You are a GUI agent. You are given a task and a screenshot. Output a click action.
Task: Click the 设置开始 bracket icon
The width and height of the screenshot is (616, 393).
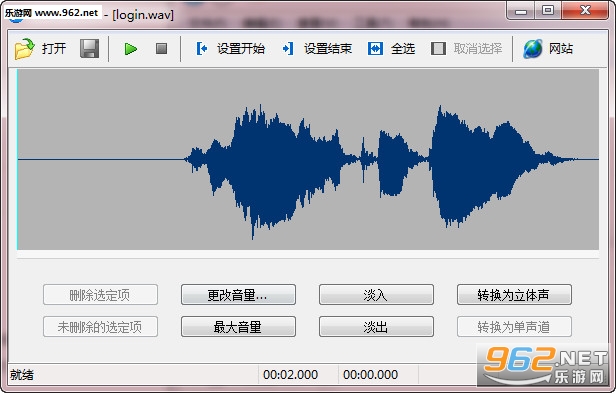pyautogui.click(x=202, y=49)
